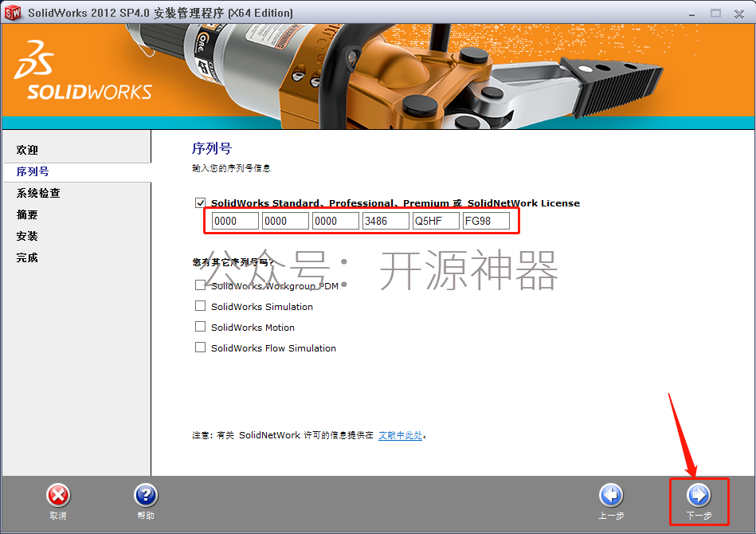Image resolution: width=756 pixels, height=534 pixels.
Task: Enable SolidWorks Flow Simulation checkbox
Action: click(200, 347)
